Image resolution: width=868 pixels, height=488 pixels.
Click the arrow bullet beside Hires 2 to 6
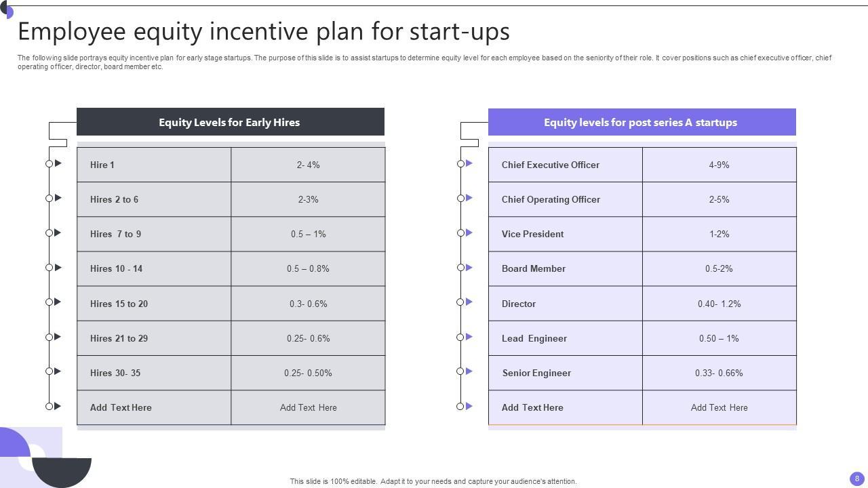(58, 198)
